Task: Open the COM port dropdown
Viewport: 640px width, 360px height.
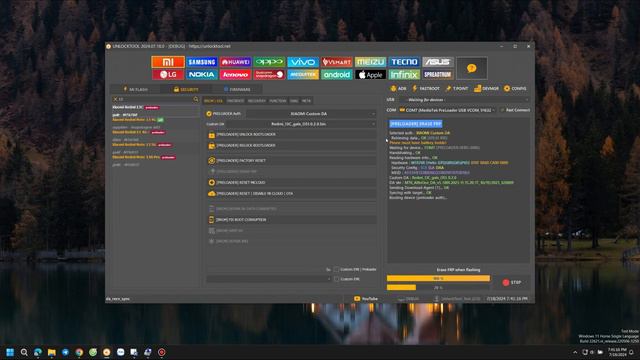Action: point(447,110)
